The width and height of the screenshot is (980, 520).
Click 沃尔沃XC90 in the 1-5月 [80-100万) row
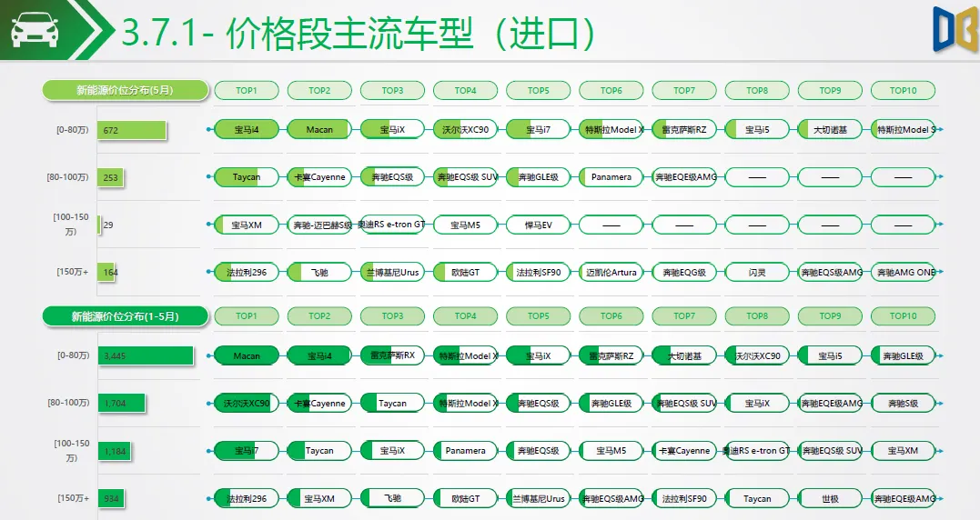pyautogui.click(x=247, y=404)
